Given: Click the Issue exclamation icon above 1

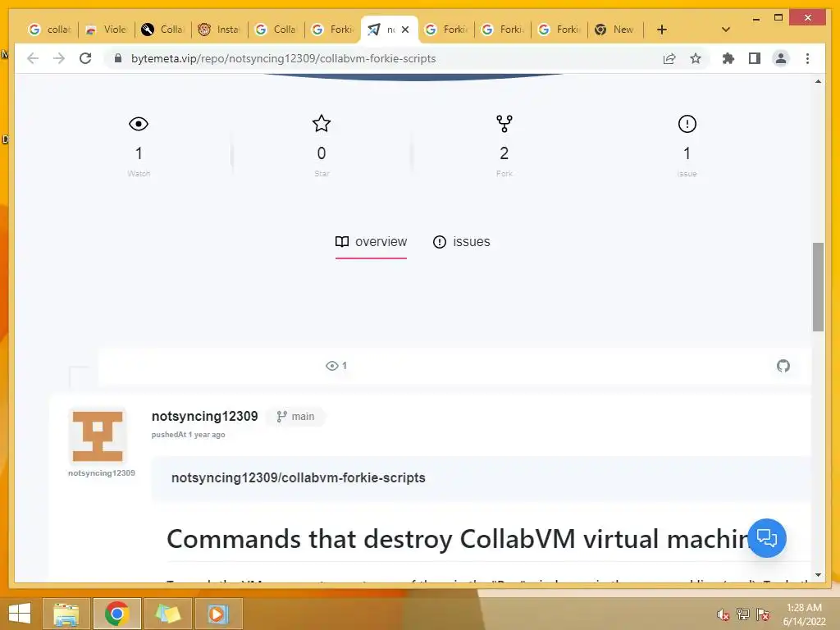Looking at the screenshot, I should (x=687, y=124).
